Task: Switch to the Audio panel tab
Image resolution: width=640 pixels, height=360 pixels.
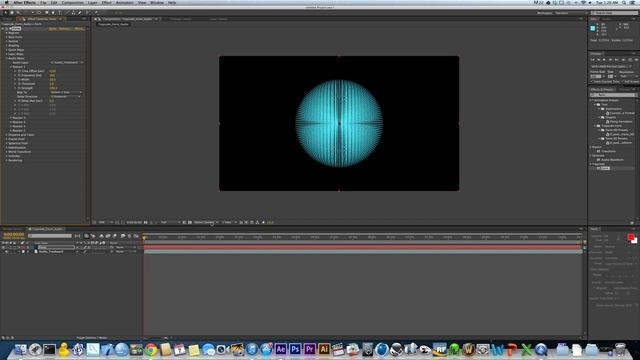Action: 606,19
